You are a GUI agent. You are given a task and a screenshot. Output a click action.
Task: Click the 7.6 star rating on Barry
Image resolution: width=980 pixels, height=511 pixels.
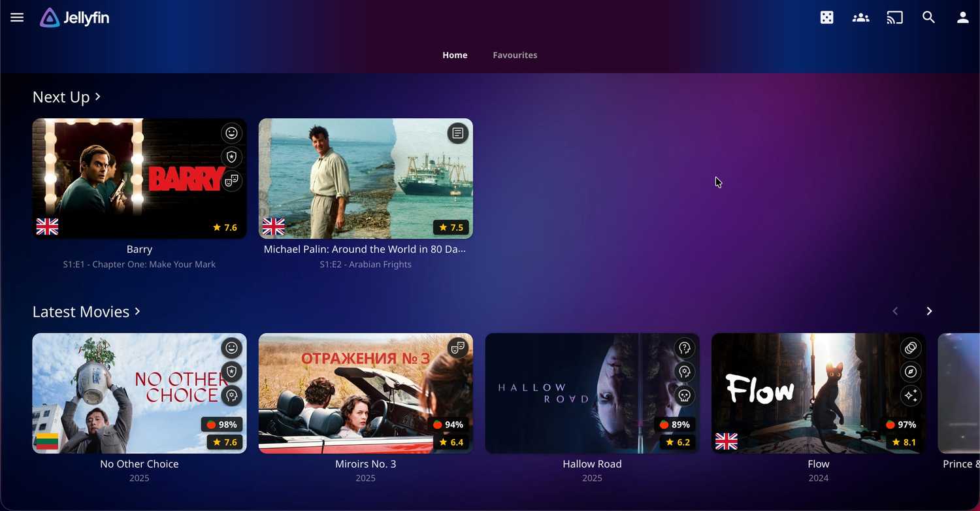[225, 227]
